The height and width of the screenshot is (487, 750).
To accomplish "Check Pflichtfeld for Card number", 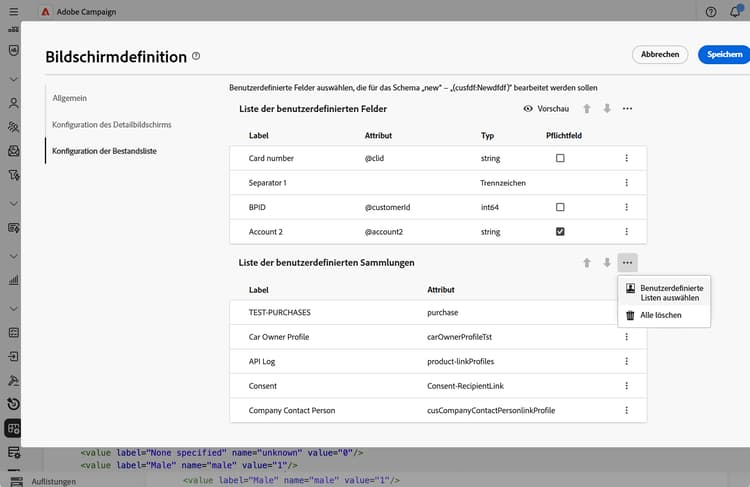I will pos(560,158).
